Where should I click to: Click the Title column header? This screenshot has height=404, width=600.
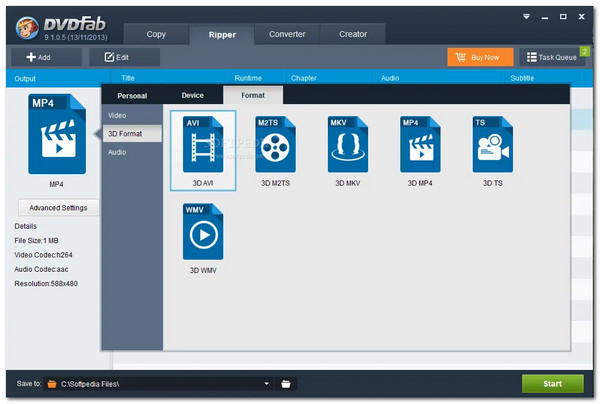(128, 78)
